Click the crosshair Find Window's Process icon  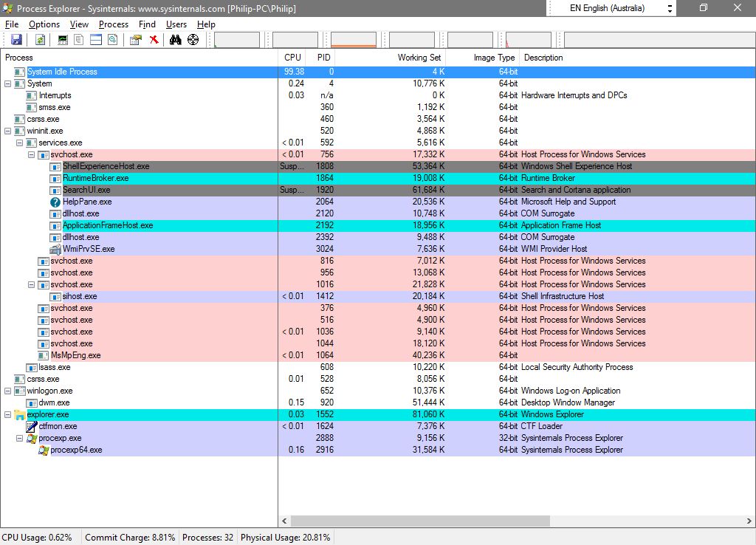[193, 40]
